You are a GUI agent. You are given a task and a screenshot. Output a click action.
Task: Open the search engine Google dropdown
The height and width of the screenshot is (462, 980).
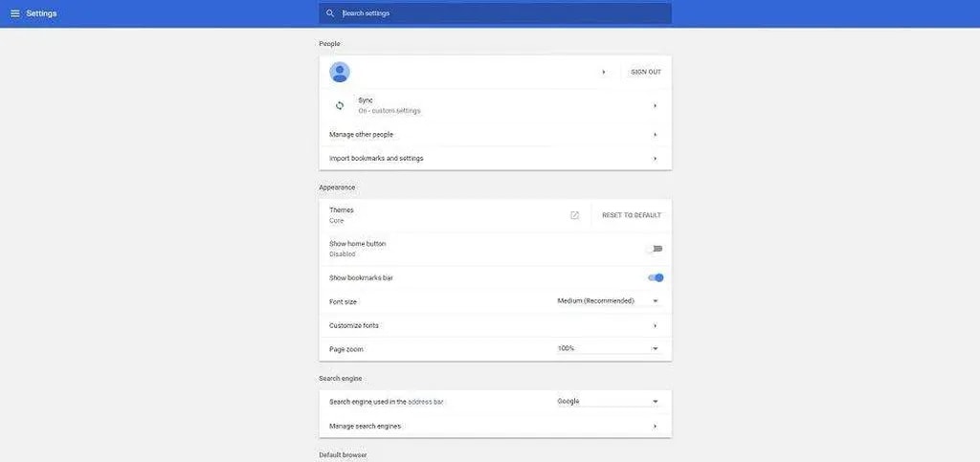(x=609, y=402)
